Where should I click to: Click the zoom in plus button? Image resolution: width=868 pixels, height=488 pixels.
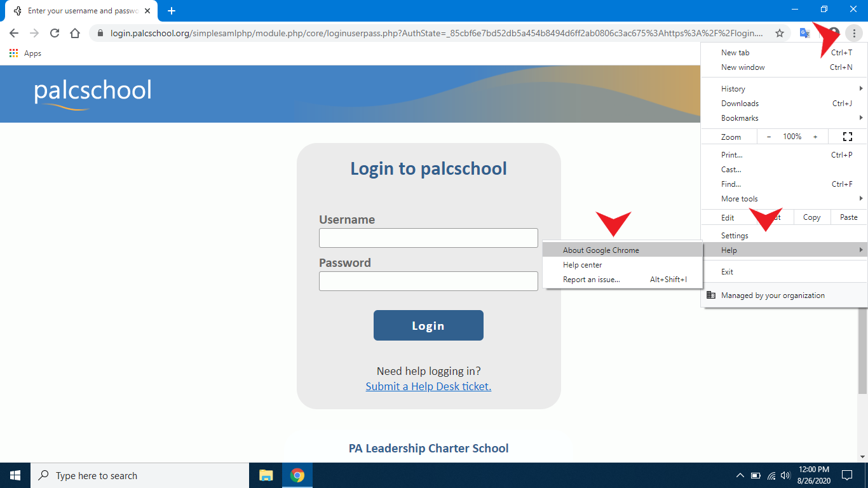click(x=815, y=137)
